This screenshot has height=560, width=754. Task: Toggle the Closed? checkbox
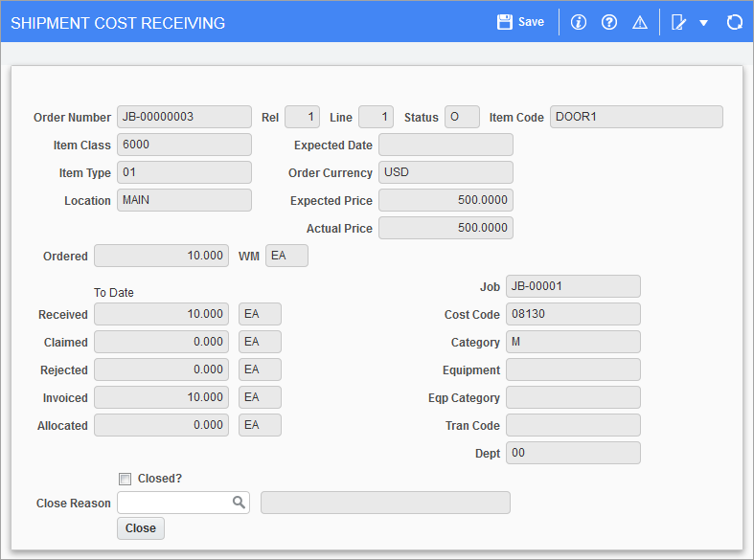(x=125, y=479)
